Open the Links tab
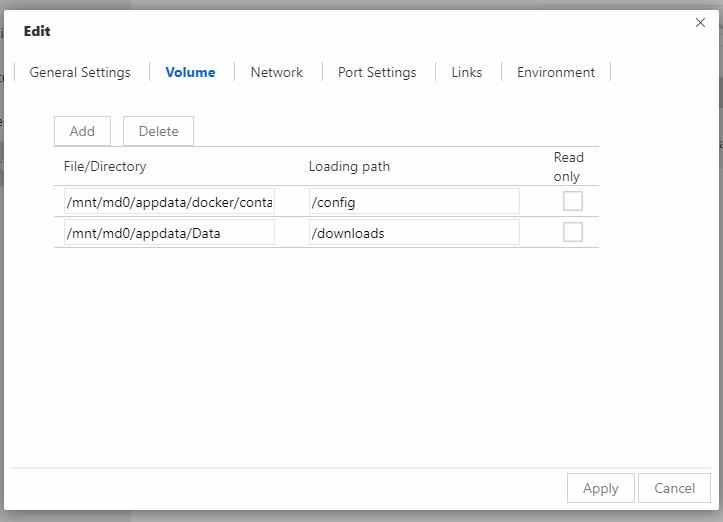Viewport: 723px width, 522px height. (466, 72)
